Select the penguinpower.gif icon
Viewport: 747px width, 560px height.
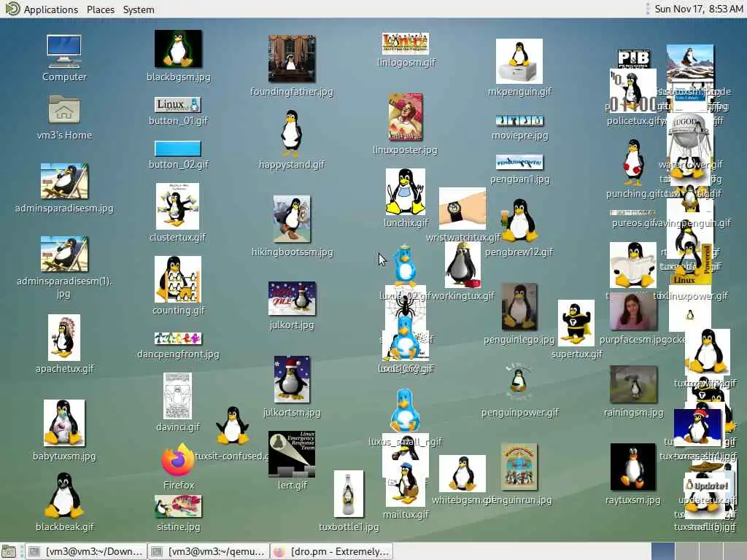(x=519, y=382)
